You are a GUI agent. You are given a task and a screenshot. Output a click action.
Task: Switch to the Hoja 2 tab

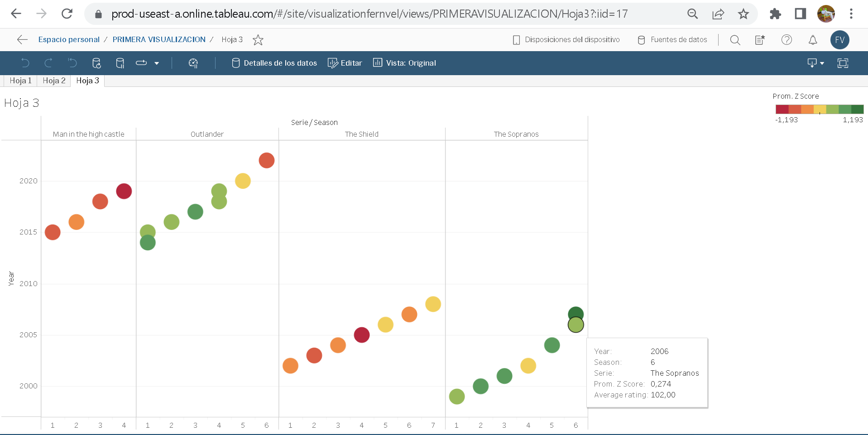point(54,81)
